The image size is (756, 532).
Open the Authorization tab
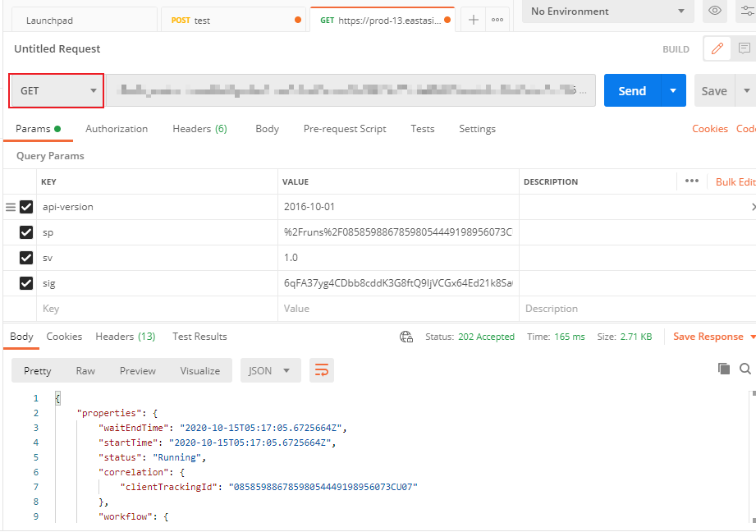[117, 129]
